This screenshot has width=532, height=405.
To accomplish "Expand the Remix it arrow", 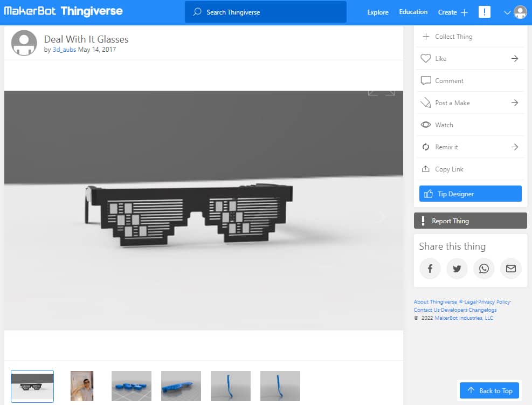I will point(515,147).
